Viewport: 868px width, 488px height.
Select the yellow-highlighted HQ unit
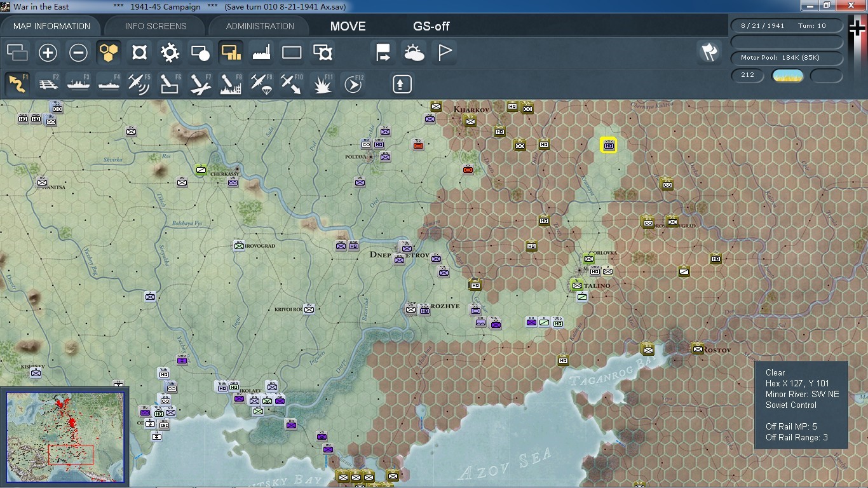click(609, 145)
